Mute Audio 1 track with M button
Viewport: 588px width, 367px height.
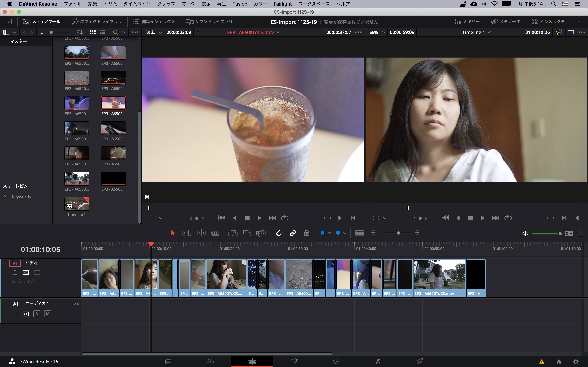(48, 314)
